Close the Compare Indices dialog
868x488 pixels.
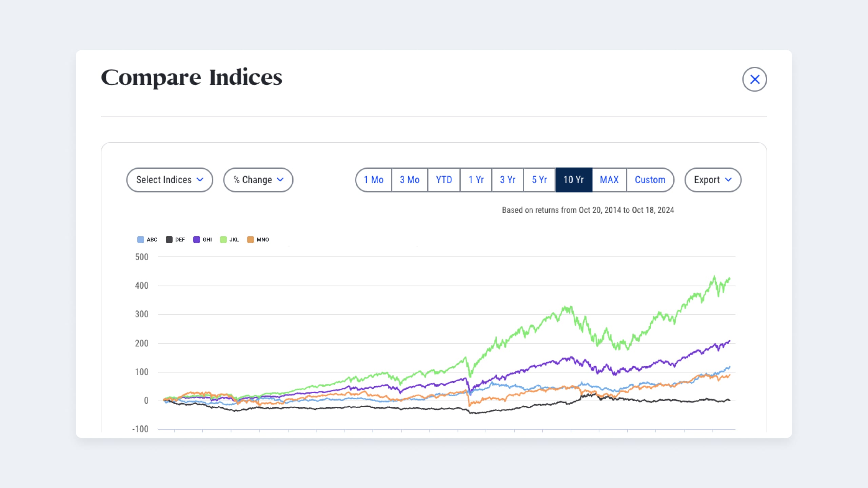[x=754, y=79]
